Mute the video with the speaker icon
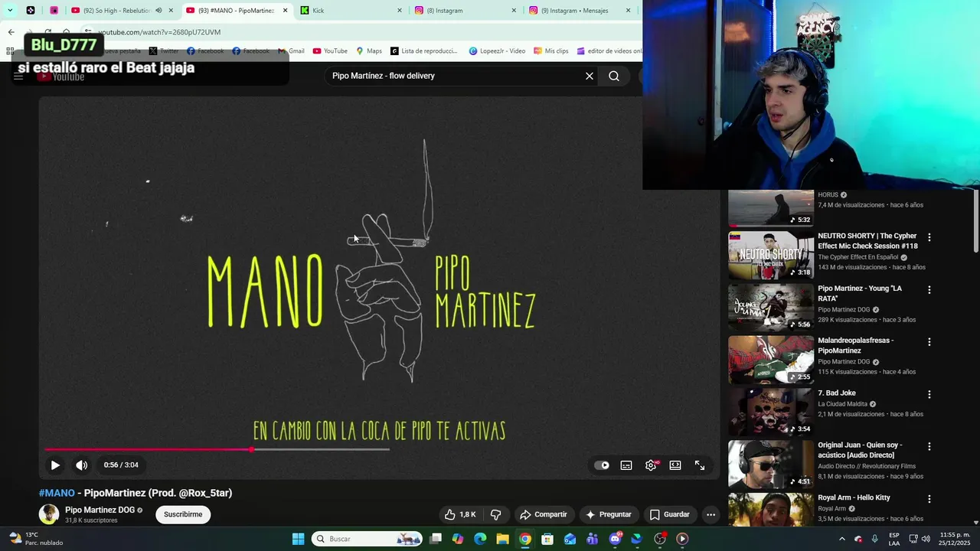This screenshot has height=551, width=980. coord(81,465)
